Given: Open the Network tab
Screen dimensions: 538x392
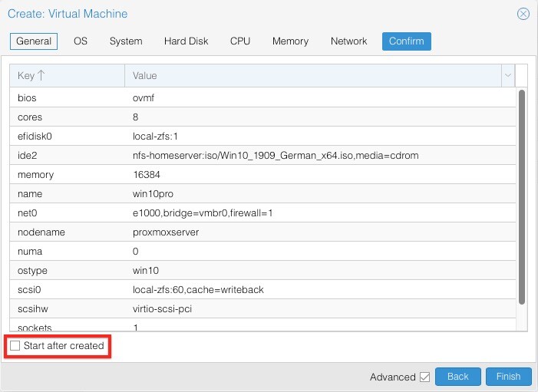Looking at the screenshot, I should [x=349, y=41].
